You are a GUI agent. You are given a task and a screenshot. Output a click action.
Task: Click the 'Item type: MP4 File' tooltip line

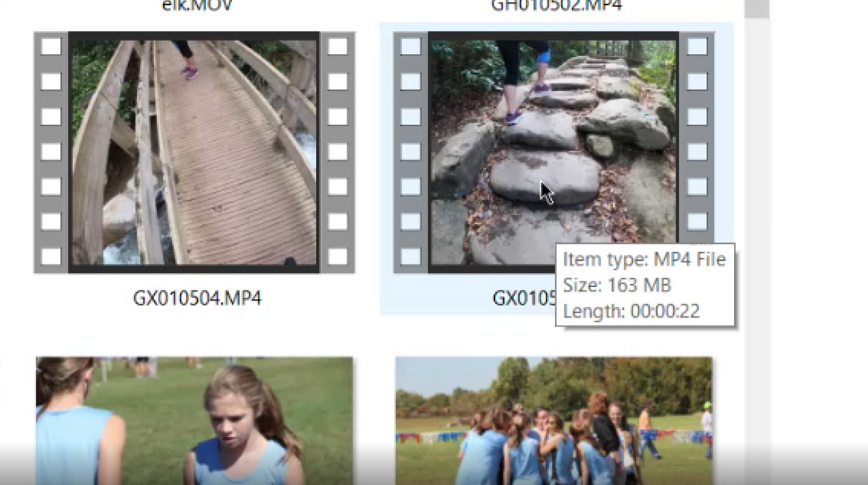tap(644, 259)
